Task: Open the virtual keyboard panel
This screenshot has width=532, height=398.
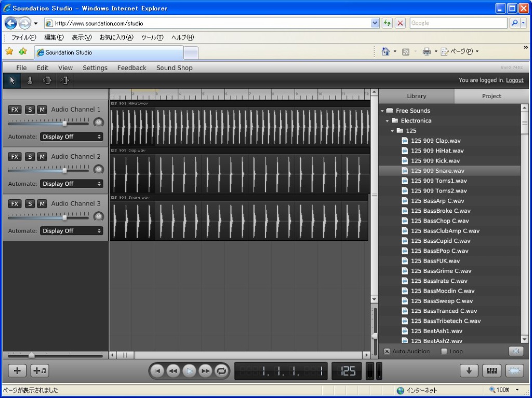Action: pyautogui.click(x=491, y=370)
